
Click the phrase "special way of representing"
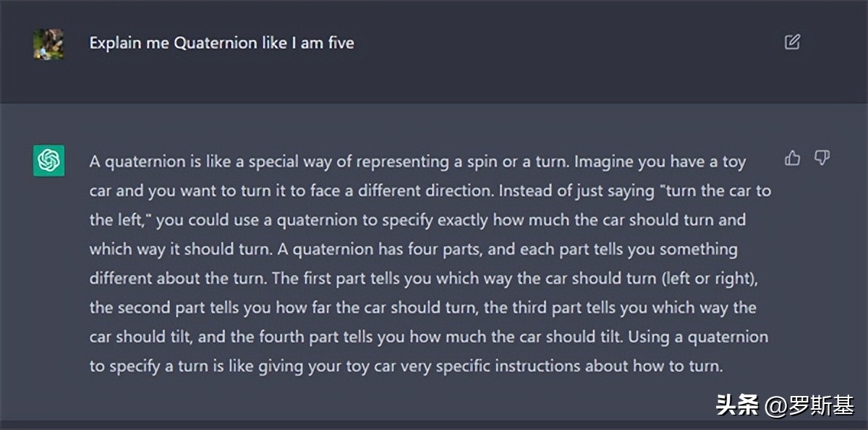339,162
